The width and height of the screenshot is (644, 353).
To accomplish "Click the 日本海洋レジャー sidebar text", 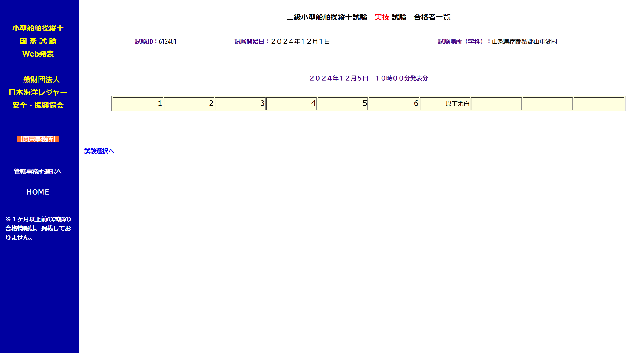I will click(x=38, y=92).
